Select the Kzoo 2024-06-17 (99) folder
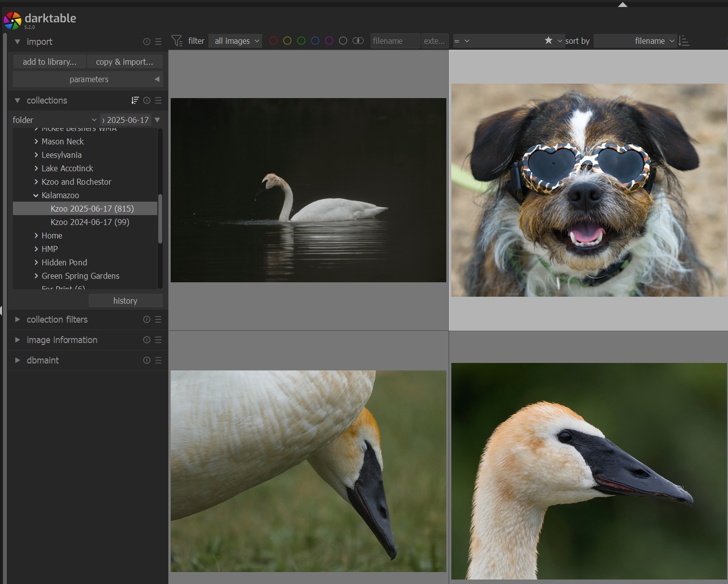Screen dimensions: 728x584 pyautogui.click(x=90, y=222)
